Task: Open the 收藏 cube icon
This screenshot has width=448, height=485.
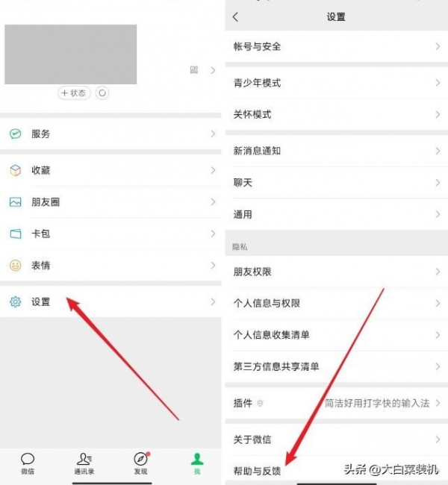Action: (x=15, y=170)
